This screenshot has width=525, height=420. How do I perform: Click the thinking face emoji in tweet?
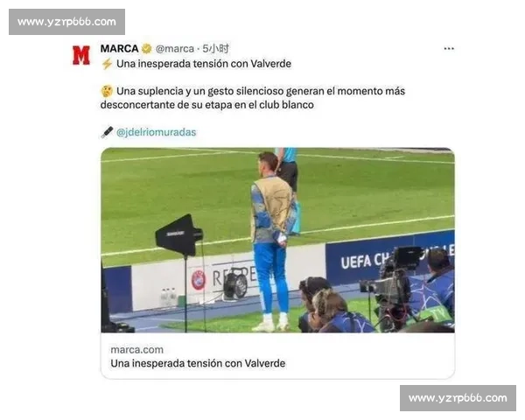107,91
